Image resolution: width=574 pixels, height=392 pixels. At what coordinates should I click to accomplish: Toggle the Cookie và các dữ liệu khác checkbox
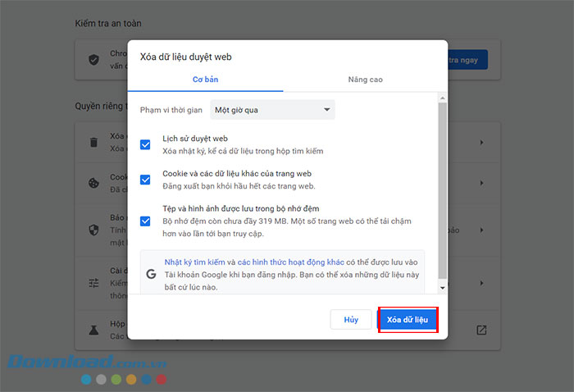click(145, 180)
